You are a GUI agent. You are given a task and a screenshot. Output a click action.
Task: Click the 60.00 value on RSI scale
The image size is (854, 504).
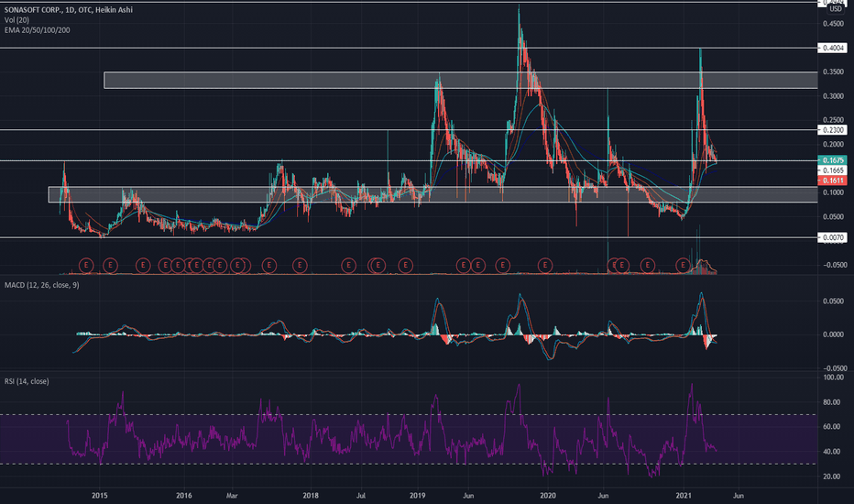pos(833,427)
